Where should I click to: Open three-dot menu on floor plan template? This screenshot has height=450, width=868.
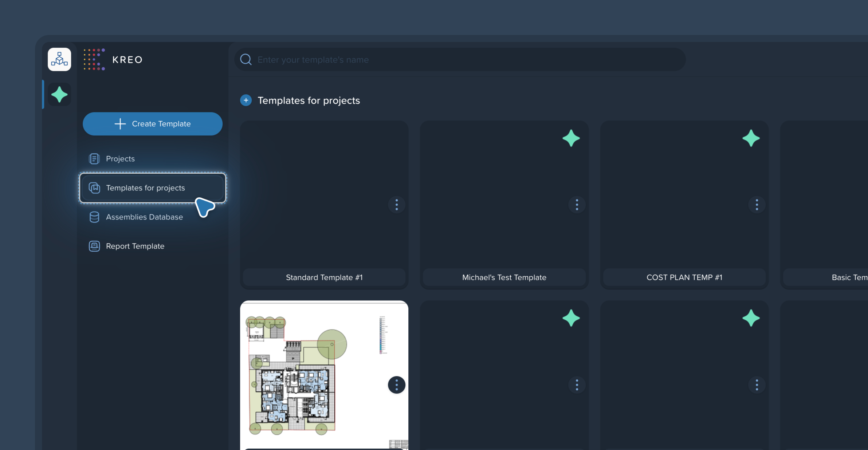click(397, 385)
